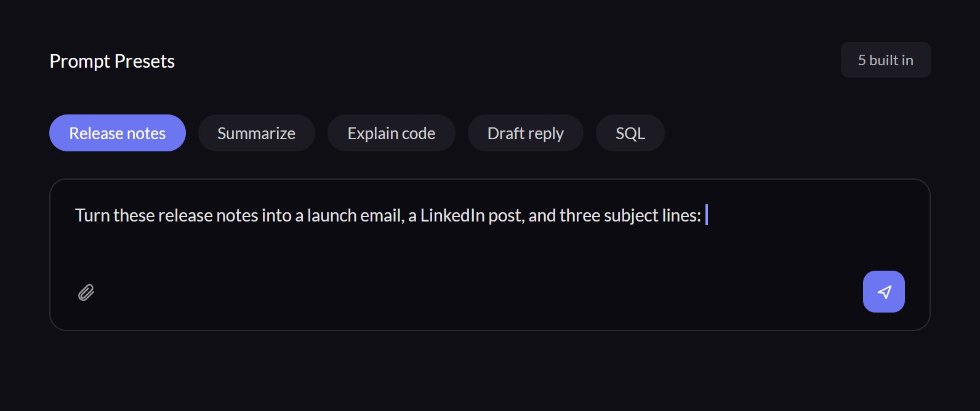Choose the Explain code preset
Viewport: 980px width, 411px height.
[392, 133]
